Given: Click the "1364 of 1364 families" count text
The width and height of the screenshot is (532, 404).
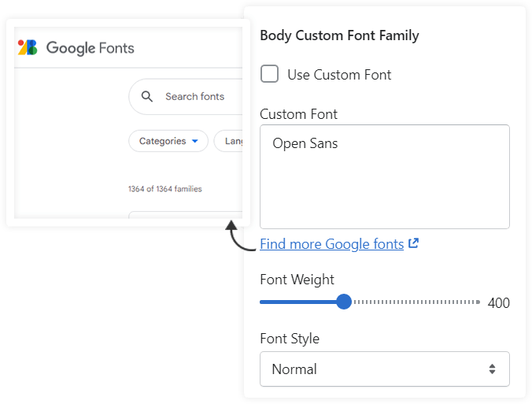Looking at the screenshot, I should point(165,189).
